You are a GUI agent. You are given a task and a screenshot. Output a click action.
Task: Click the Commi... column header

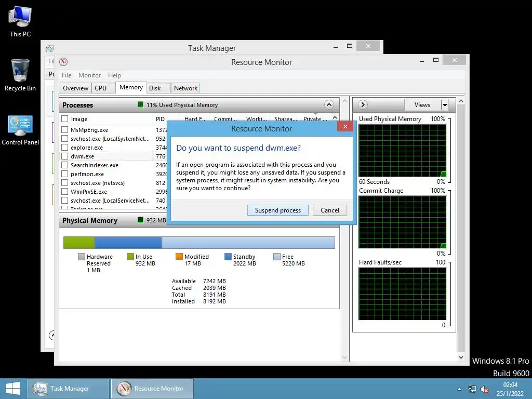pyautogui.click(x=225, y=119)
